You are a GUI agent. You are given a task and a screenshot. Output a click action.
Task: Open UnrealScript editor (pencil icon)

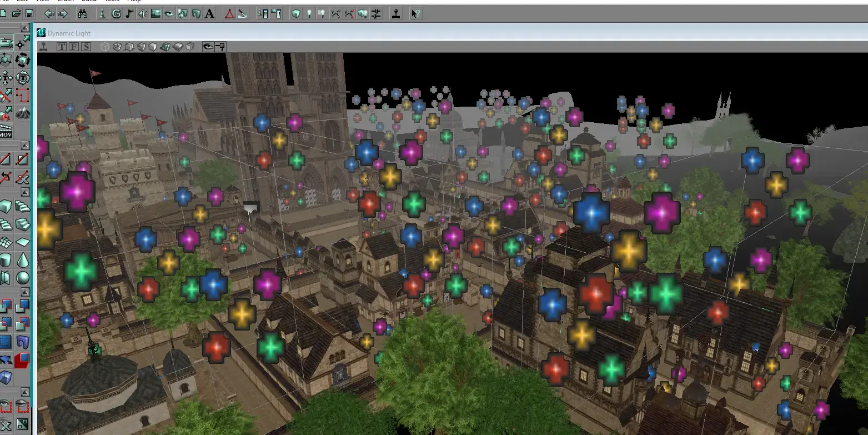click(243, 13)
